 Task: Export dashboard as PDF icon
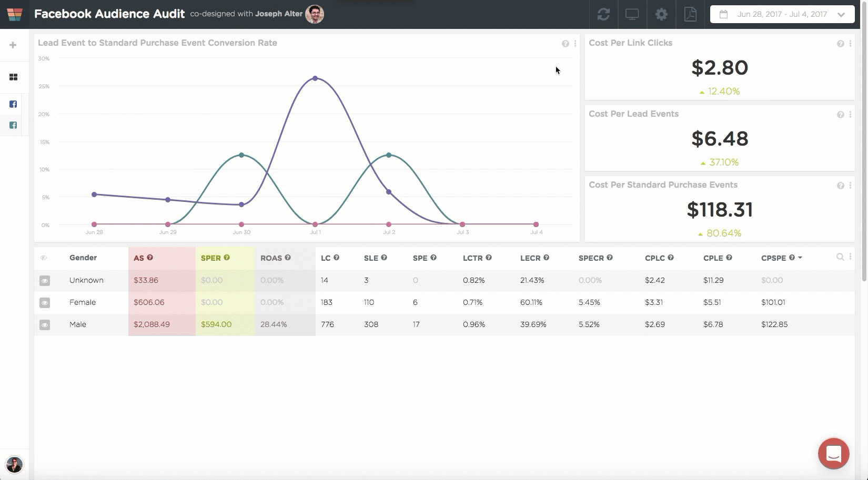(x=690, y=14)
